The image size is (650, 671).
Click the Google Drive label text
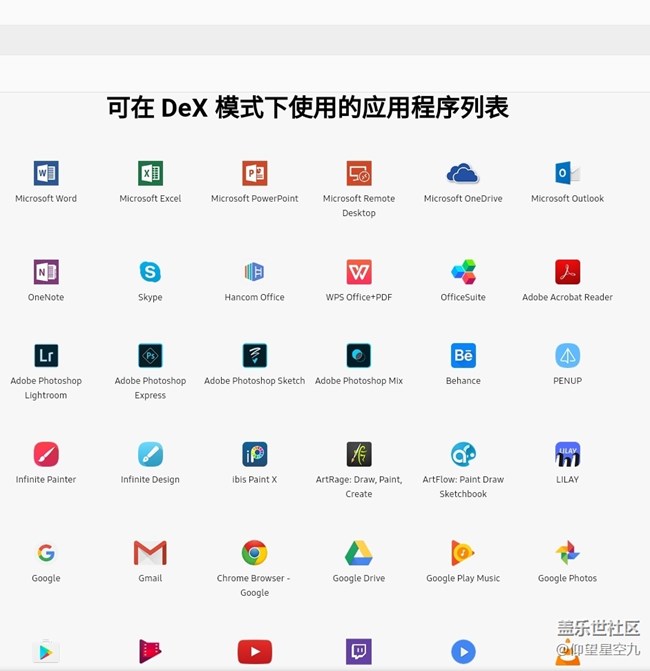pyautogui.click(x=359, y=578)
